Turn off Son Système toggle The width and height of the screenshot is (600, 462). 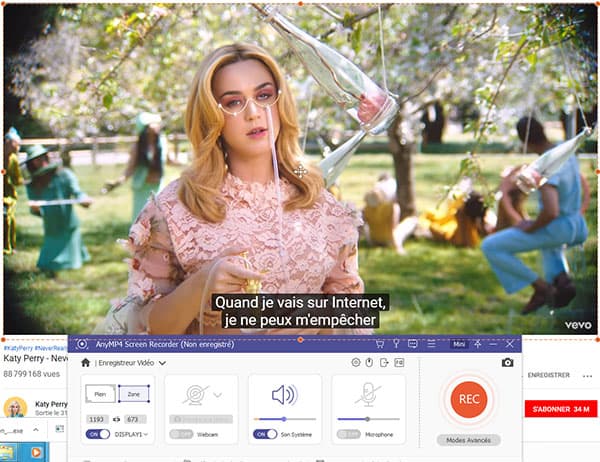click(x=264, y=434)
